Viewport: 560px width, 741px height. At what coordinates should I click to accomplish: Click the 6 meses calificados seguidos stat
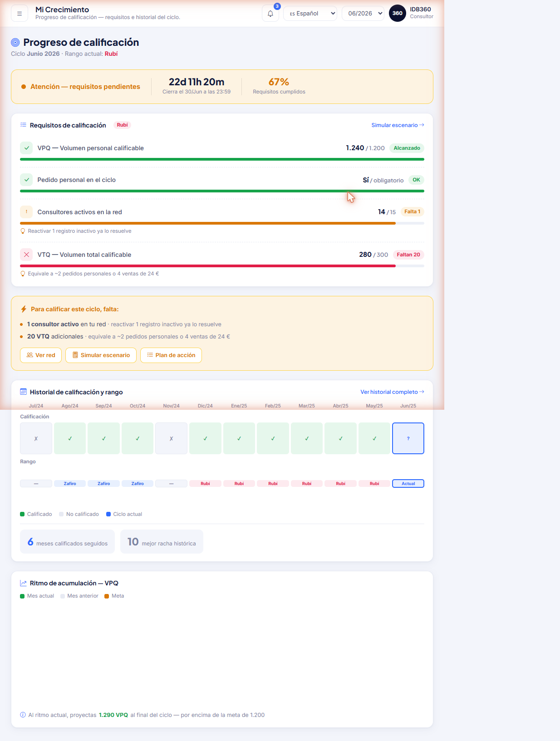[x=67, y=542]
